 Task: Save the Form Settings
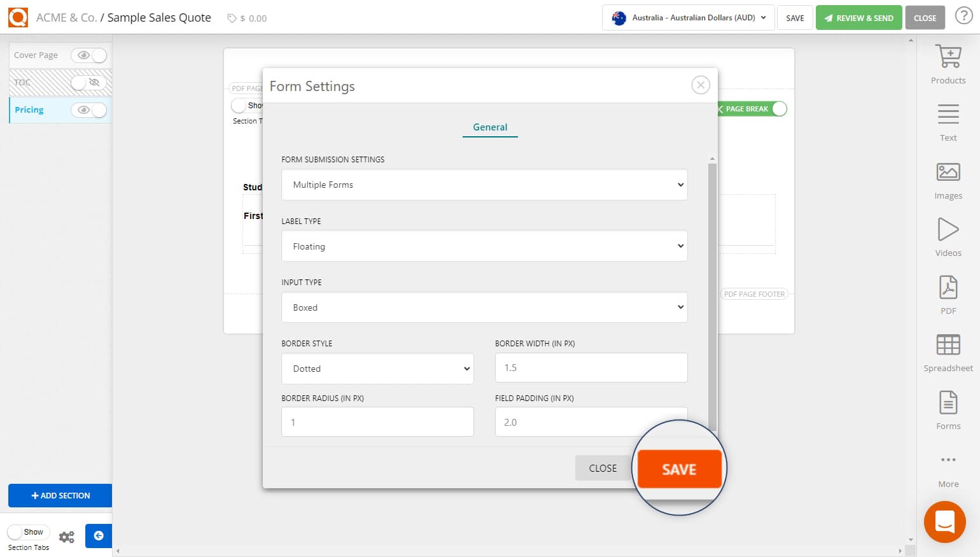679,468
